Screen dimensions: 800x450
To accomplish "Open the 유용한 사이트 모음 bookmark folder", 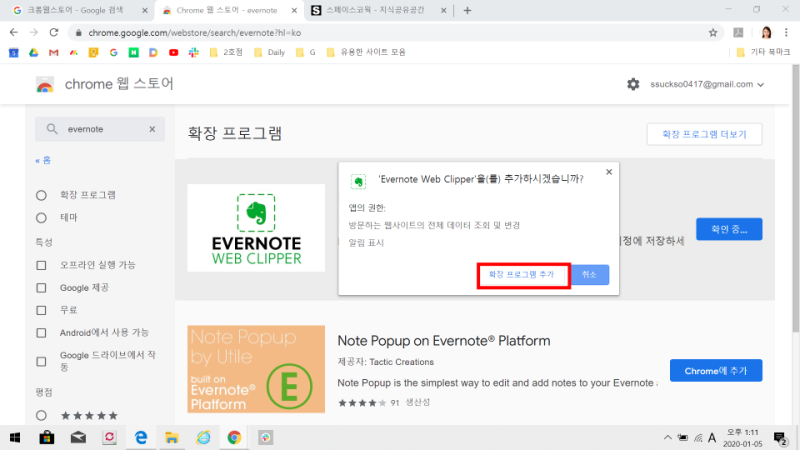I will (366, 53).
